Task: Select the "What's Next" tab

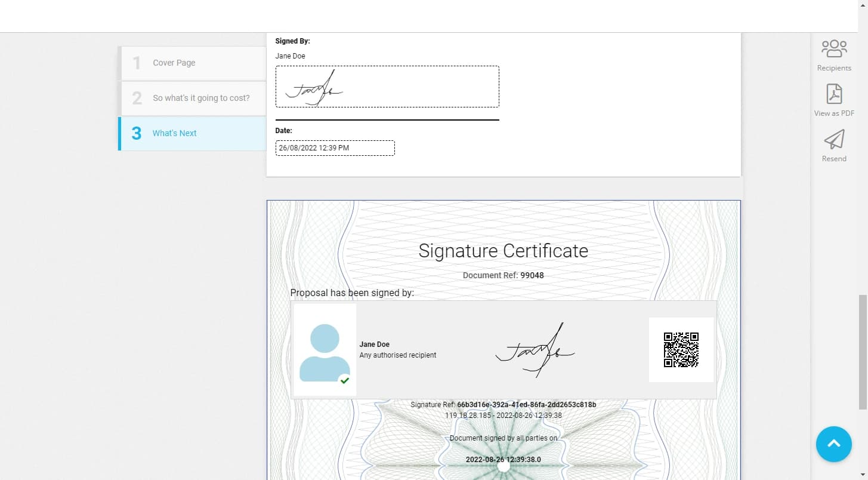Action: click(174, 133)
